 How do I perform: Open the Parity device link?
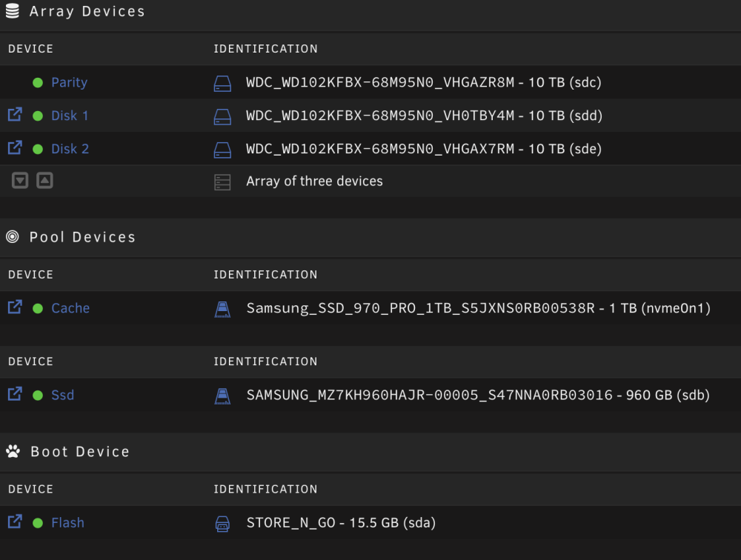point(69,82)
